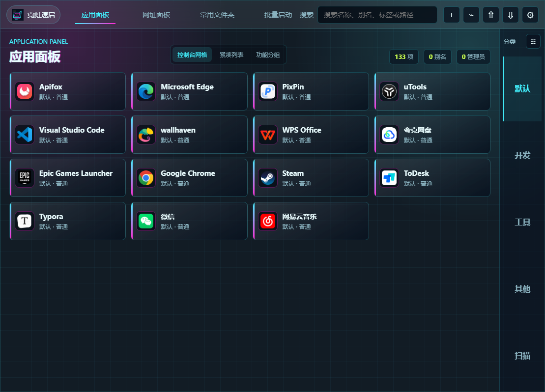Select the 紧凑列表 view mode
This screenshot has height=392, width=545.
pos(231,55)
